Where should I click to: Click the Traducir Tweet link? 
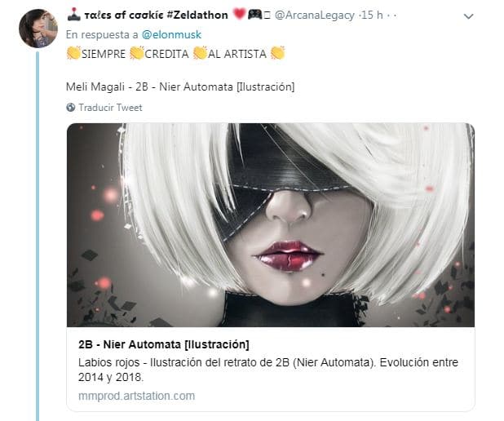point(110,108)
